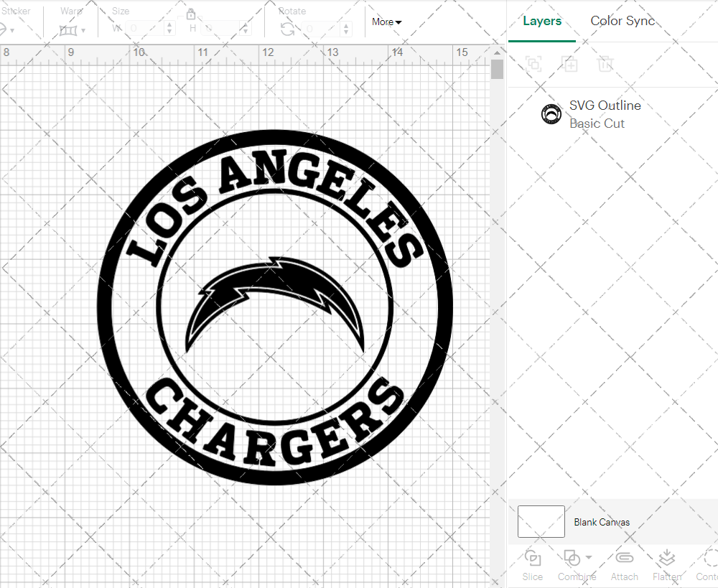Decrease the width with stepper down arrow

point(170,32)
